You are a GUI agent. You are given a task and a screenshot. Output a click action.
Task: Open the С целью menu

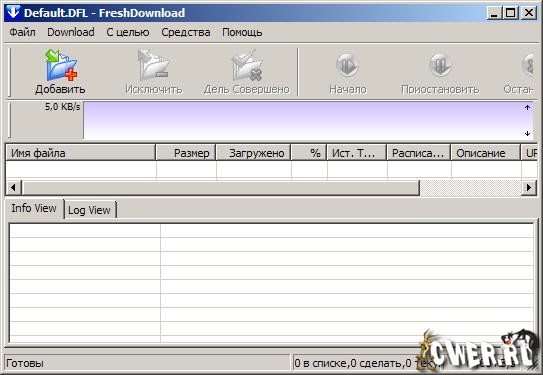tap(128, 32)
